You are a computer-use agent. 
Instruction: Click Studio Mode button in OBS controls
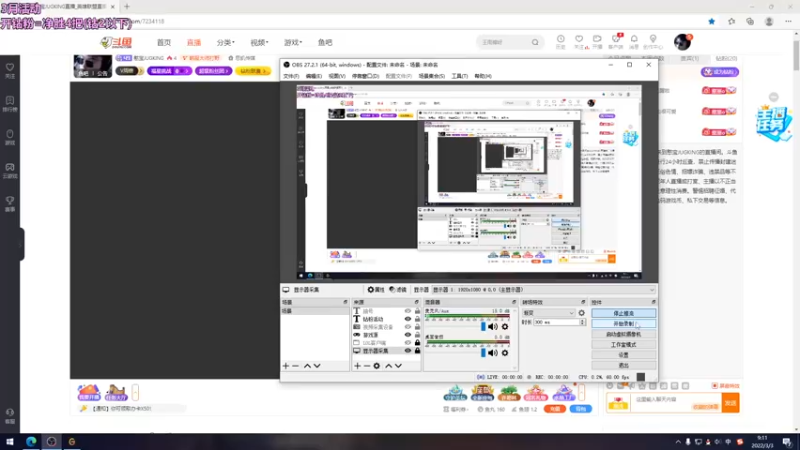pyautogui.click(x=623, y=345)
